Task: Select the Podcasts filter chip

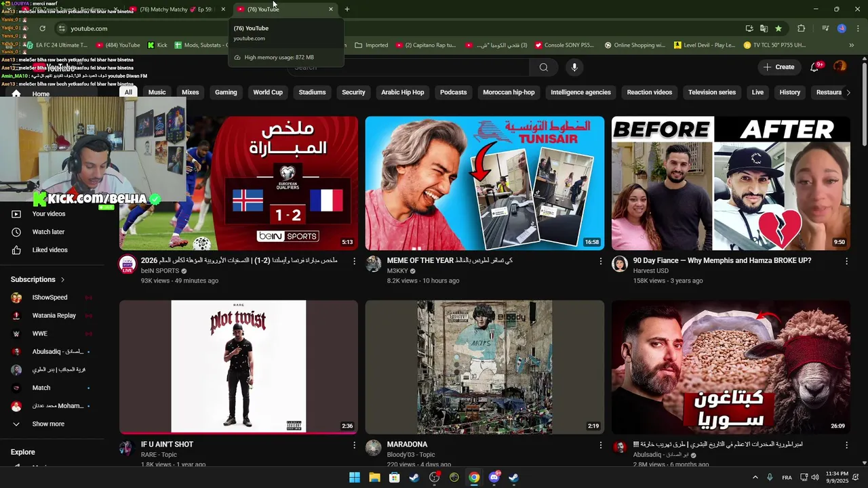Action: pyautogui.click(x=454, y=92)
